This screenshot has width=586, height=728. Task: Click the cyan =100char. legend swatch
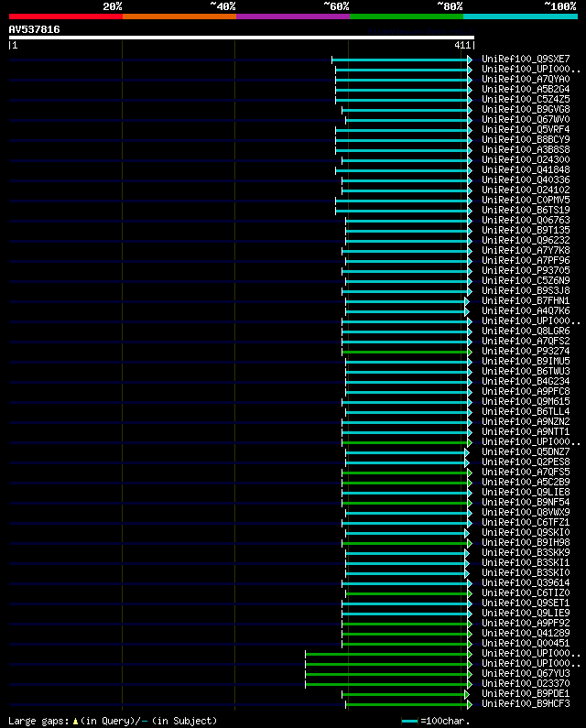coord(409,721)
